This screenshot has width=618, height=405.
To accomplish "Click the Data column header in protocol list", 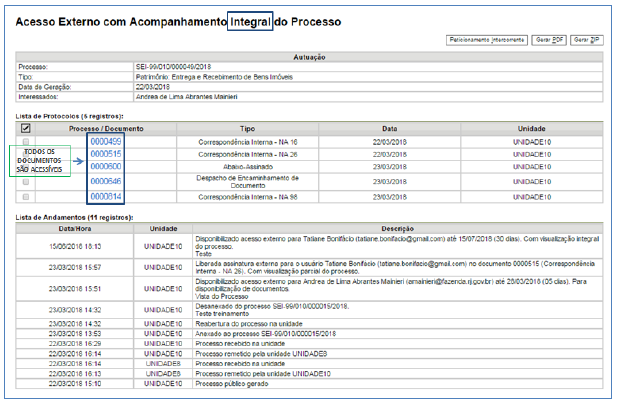I will (390, 129).
